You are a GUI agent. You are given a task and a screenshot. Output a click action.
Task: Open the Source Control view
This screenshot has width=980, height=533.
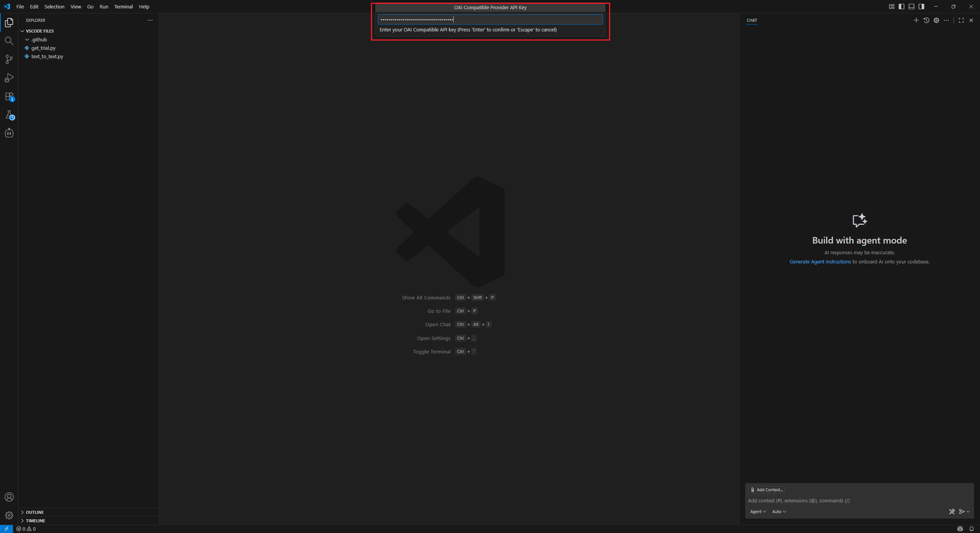(x=9, y=59)
